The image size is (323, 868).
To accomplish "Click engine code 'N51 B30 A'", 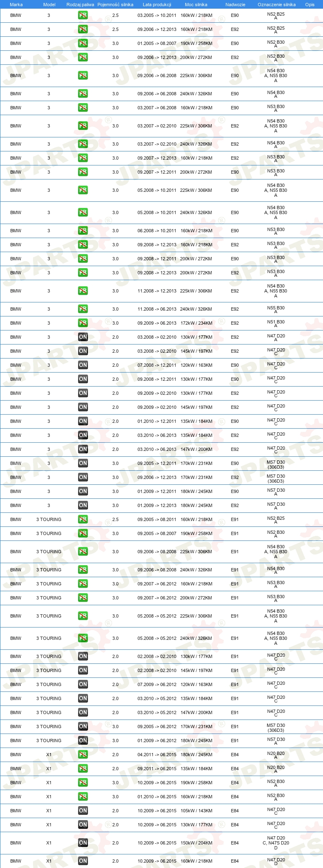I will [276, 323].
